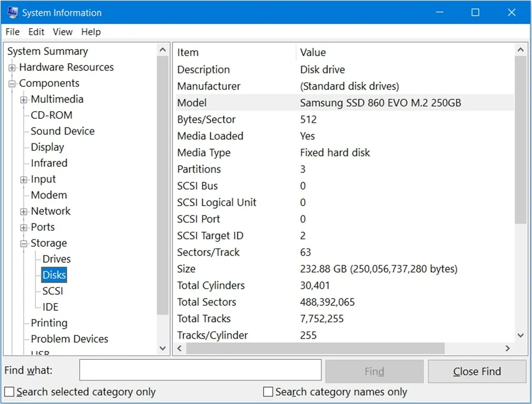Select the Printing tree item
The height and width of the screenshot is (404, 532).
coord(49,323)
